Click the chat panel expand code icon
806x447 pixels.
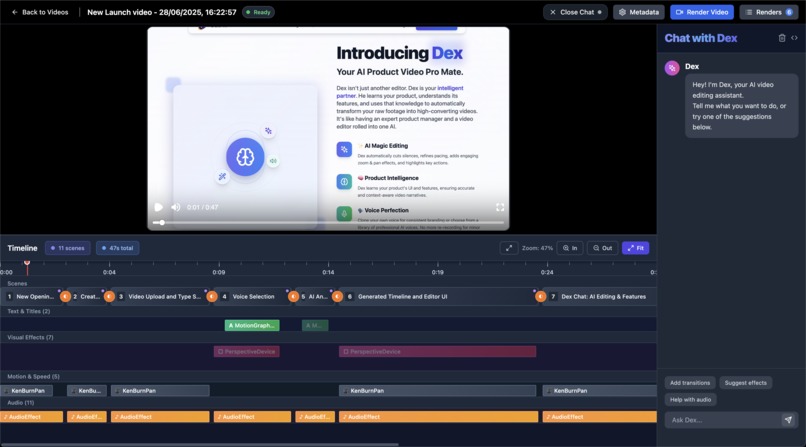pos(794,38)
